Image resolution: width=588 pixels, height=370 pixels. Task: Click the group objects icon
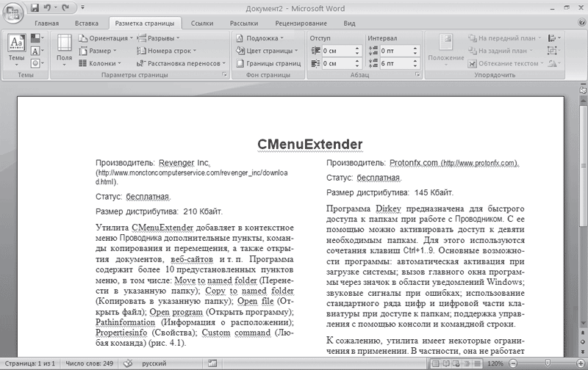point(554,51)
